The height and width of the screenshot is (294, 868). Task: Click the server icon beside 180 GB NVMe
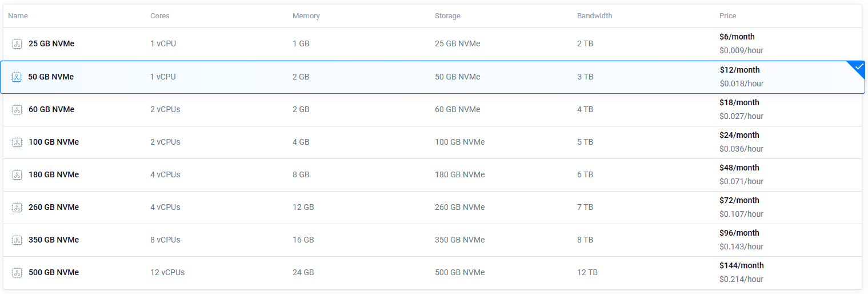(17, 175)
